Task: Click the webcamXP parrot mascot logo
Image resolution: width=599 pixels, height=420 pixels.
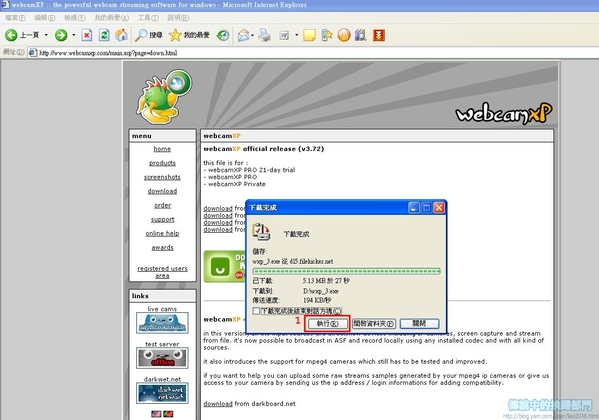Action: click(x=164, y=97)
